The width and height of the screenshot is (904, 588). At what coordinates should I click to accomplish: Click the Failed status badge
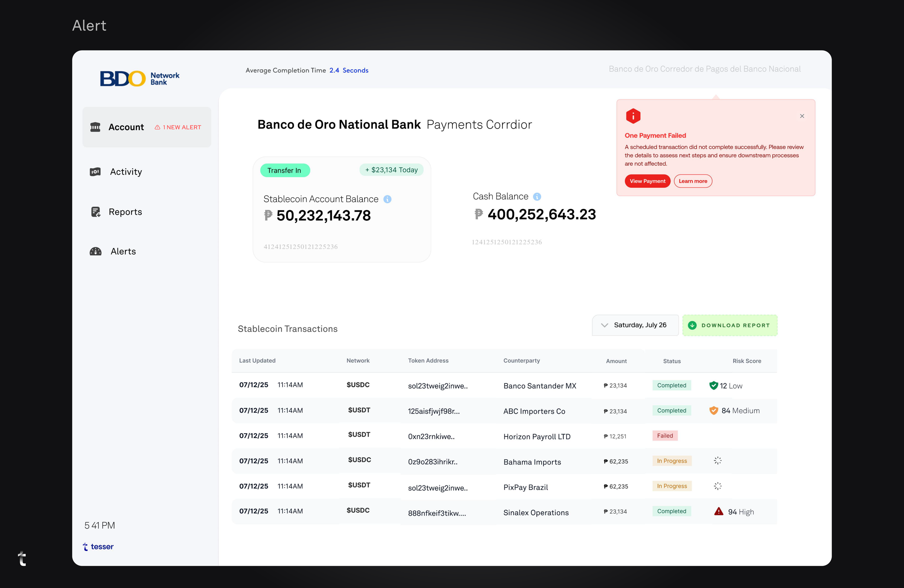coord(665,436)
